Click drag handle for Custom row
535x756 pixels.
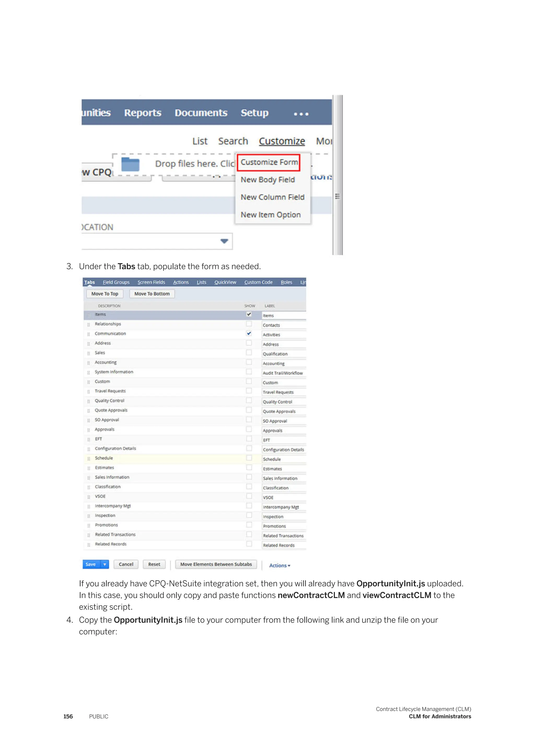pyautogui.click(x=89, y=382)
